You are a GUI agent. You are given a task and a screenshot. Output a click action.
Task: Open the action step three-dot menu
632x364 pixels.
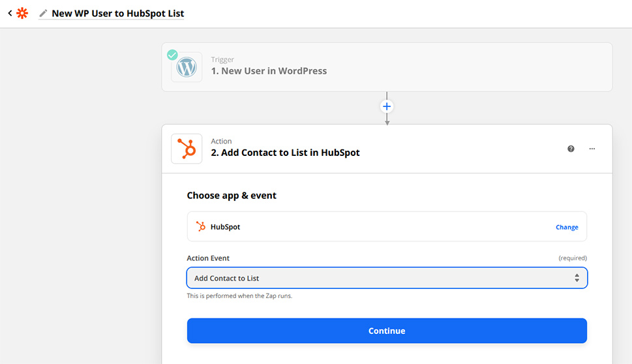click(592, 149)
